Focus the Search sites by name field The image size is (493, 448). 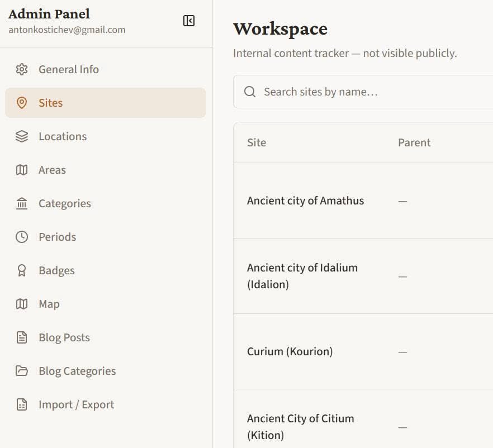coord(363,92)
